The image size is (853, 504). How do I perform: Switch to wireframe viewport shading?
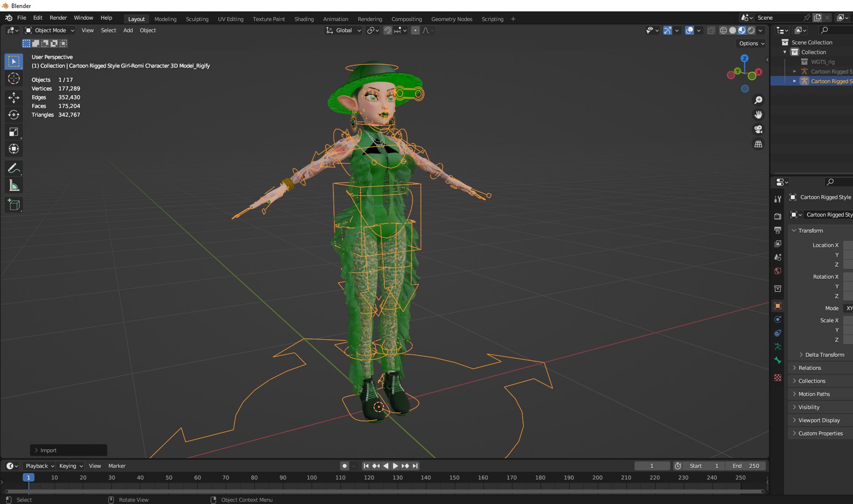pyautogui.click(x=723, y=30)
